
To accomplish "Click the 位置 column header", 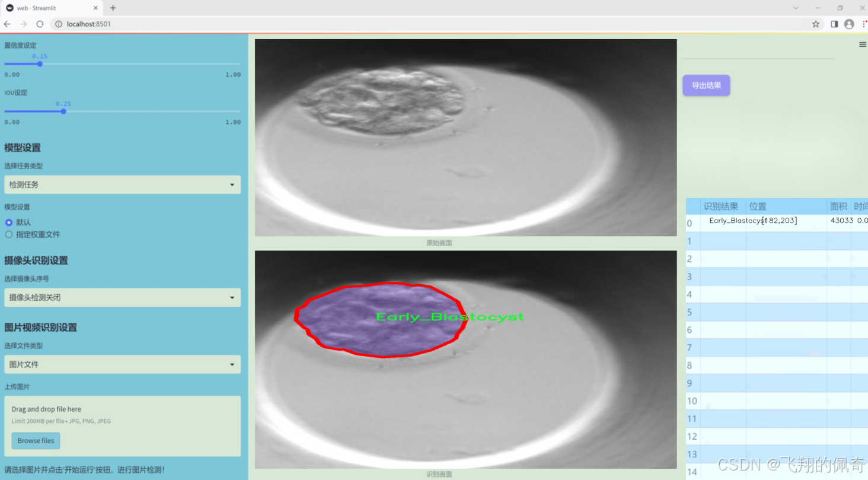I will click(x=787, y=206).
